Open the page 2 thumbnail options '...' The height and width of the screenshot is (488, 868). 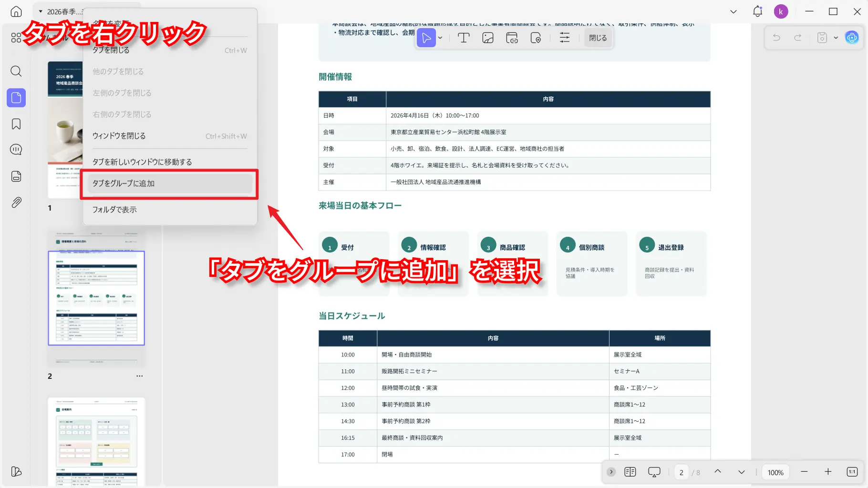point(139,376)
